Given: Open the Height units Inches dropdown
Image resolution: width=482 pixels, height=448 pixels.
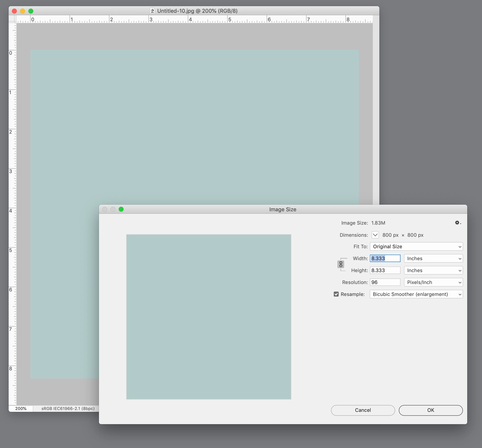Looking at the screenshot, I should coord(433,270).
